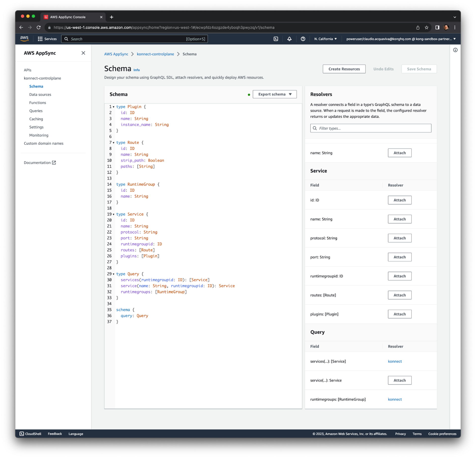Open the notifications bell icon

click(289, 39)
